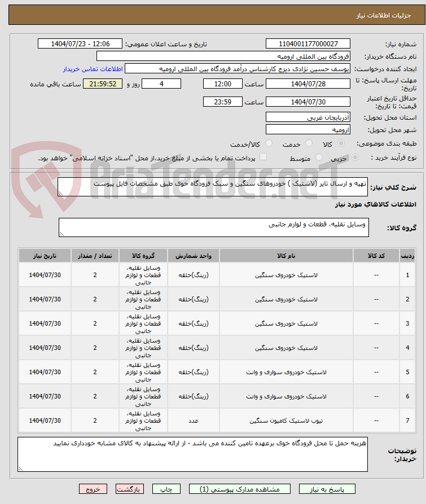Viewport: 426px width, 504px height.
Task: Select the متوسط purchase type radio
Action: 319,157
